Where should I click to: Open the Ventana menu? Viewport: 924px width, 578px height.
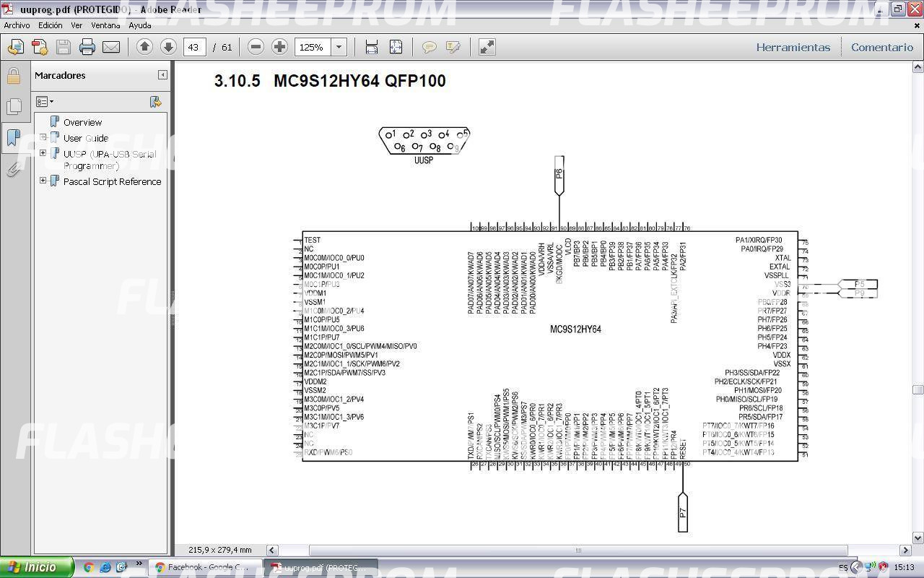point(105,25)
